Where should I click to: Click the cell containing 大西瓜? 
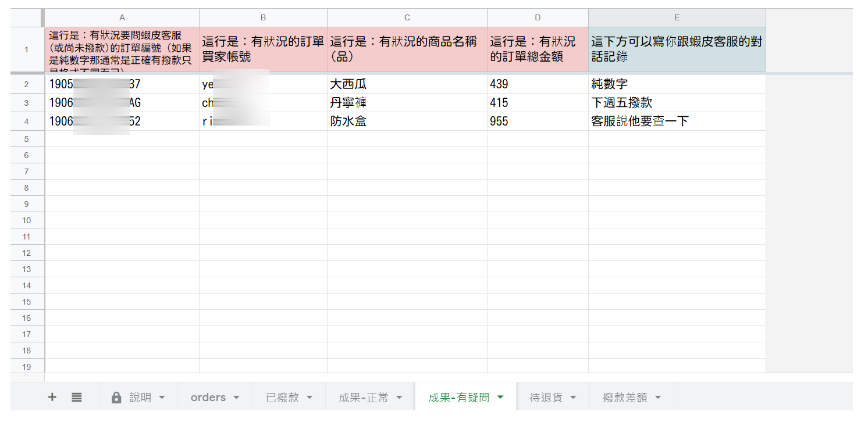407,84
